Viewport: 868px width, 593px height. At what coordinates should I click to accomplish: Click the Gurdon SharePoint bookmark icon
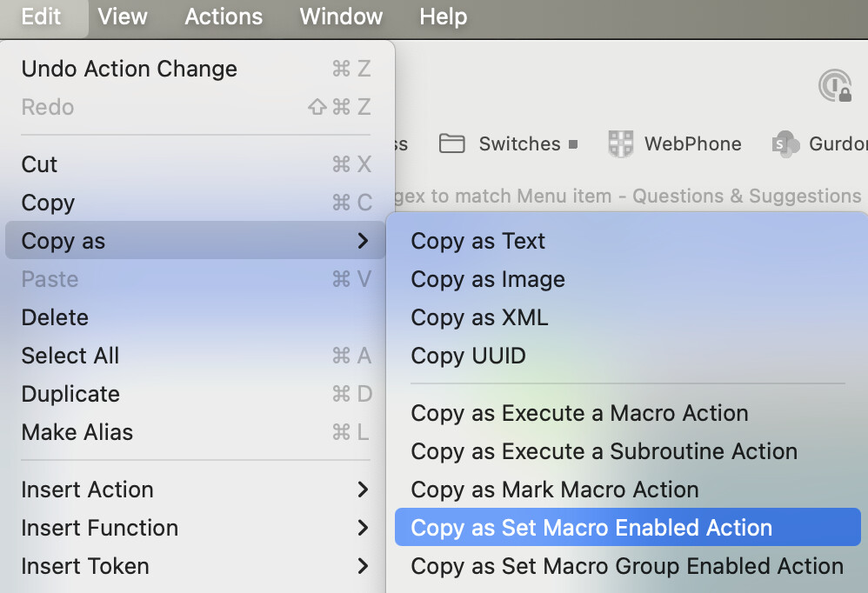(x=785, y=143)
